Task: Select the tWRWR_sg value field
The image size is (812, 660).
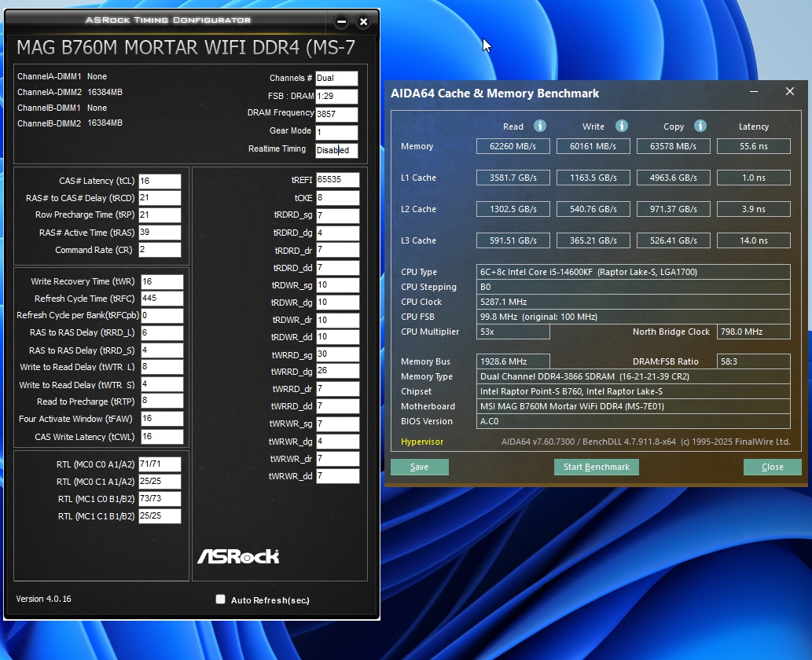Action: (x=338, y=424)
